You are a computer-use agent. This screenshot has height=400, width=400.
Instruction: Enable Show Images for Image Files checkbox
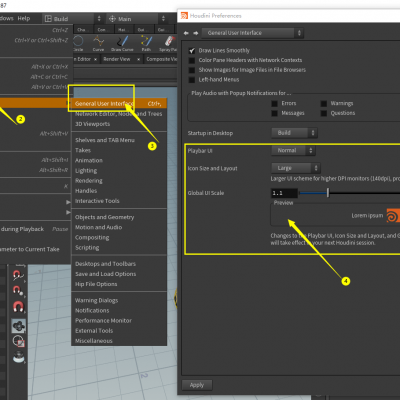click(192, 70)
